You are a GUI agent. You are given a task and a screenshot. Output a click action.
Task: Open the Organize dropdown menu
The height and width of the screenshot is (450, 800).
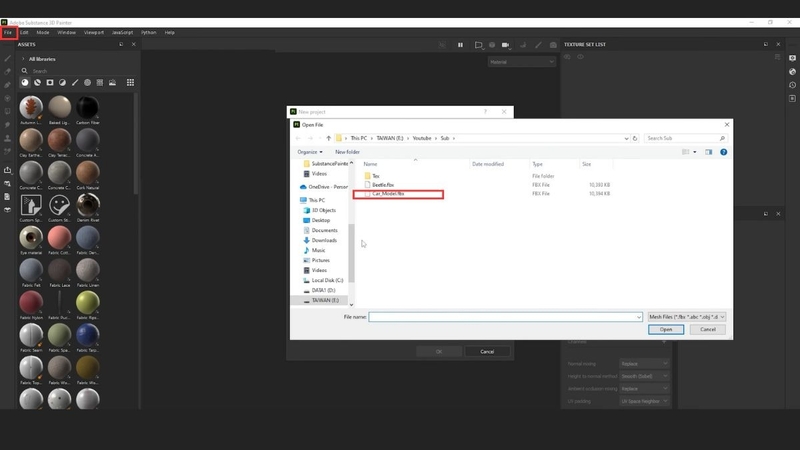[x=310, y=152]
